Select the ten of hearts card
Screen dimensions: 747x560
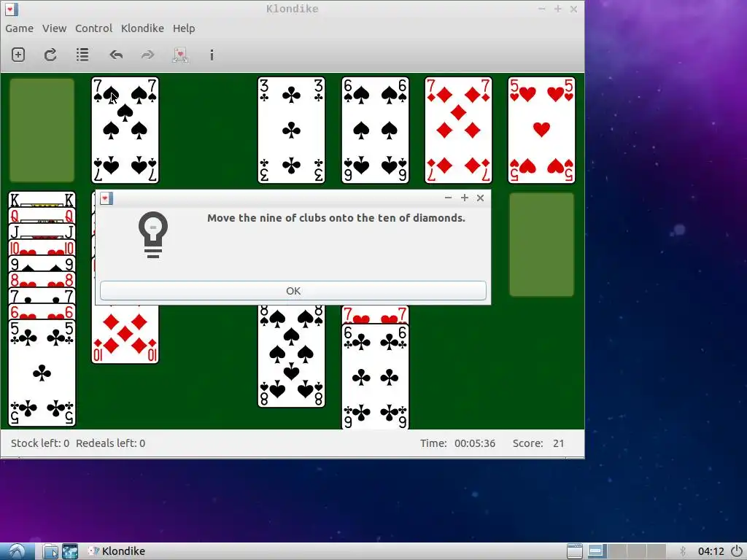coord(42,248)
